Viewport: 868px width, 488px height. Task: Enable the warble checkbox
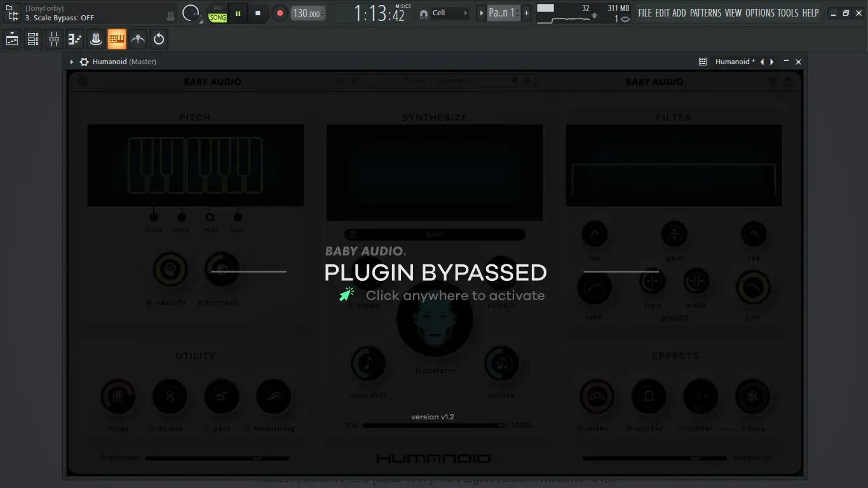(630, 429)
